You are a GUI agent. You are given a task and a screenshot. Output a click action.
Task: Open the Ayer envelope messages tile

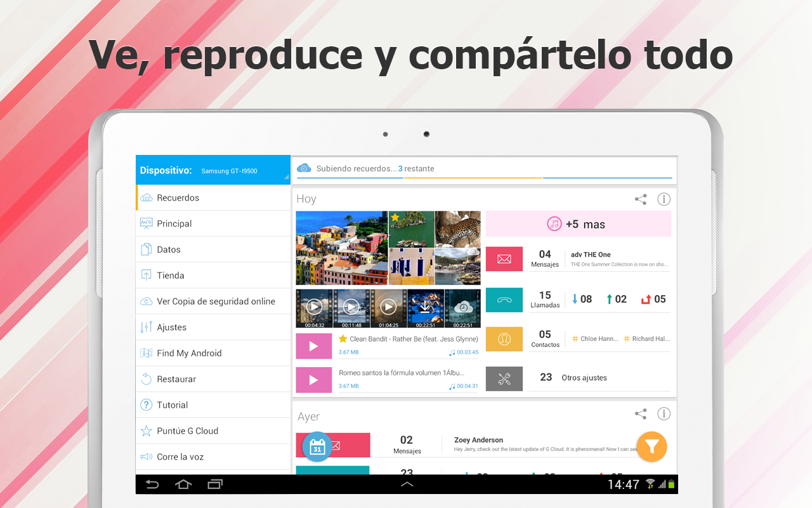click(333, 445)
